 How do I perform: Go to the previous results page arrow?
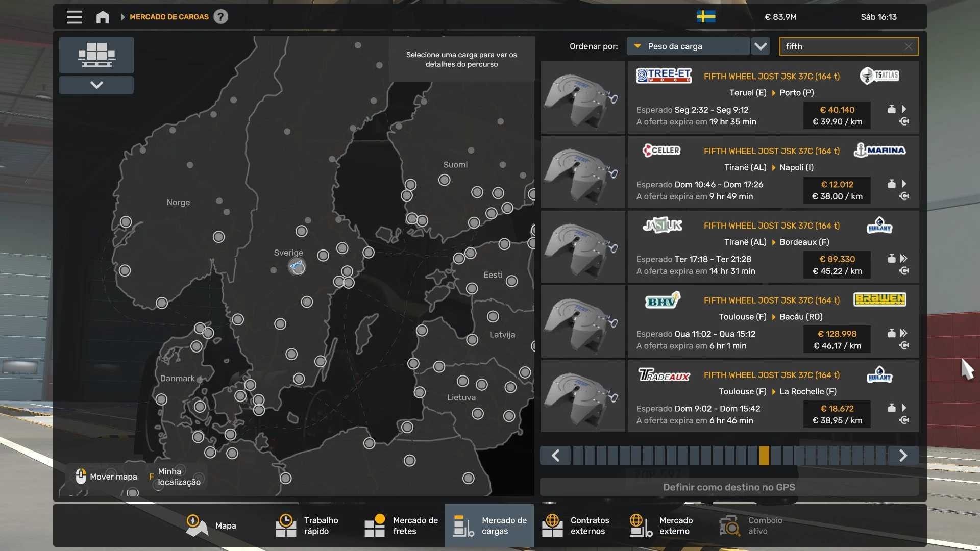[x=556, y=455]
